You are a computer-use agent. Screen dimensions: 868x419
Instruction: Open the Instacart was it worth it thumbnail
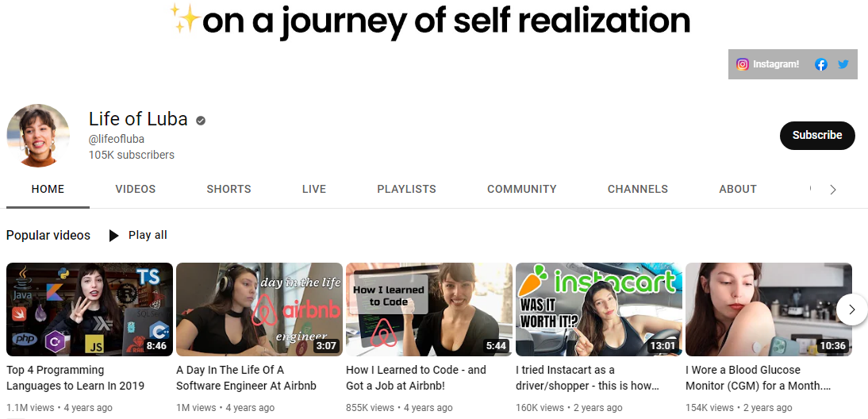[598, 309]
